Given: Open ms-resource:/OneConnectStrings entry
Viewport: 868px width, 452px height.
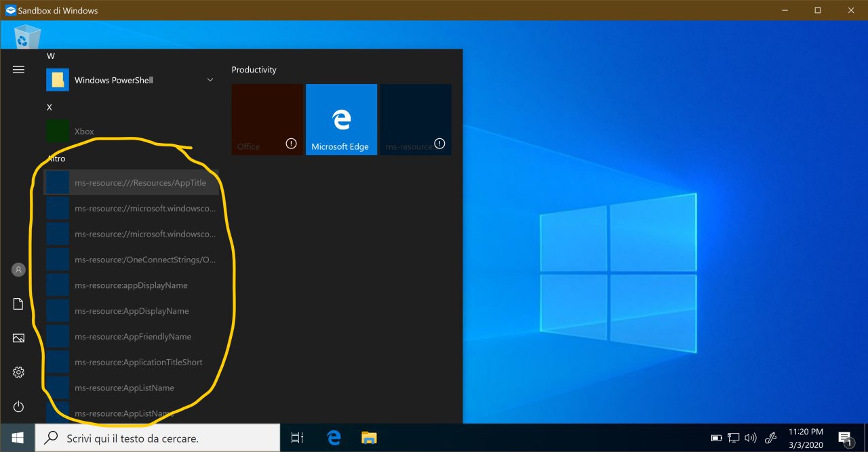Looking at the screenshot, I should (x=131, y=260).
